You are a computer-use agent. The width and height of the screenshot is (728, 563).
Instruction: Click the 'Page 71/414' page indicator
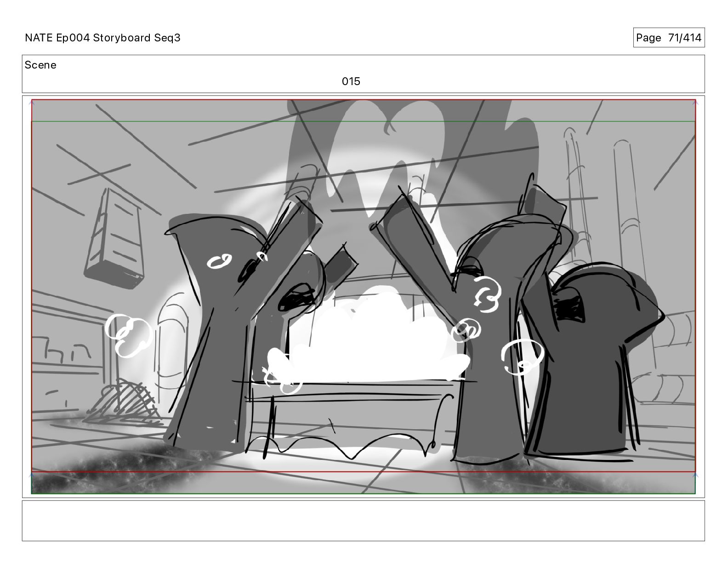(x=669, y=38)
